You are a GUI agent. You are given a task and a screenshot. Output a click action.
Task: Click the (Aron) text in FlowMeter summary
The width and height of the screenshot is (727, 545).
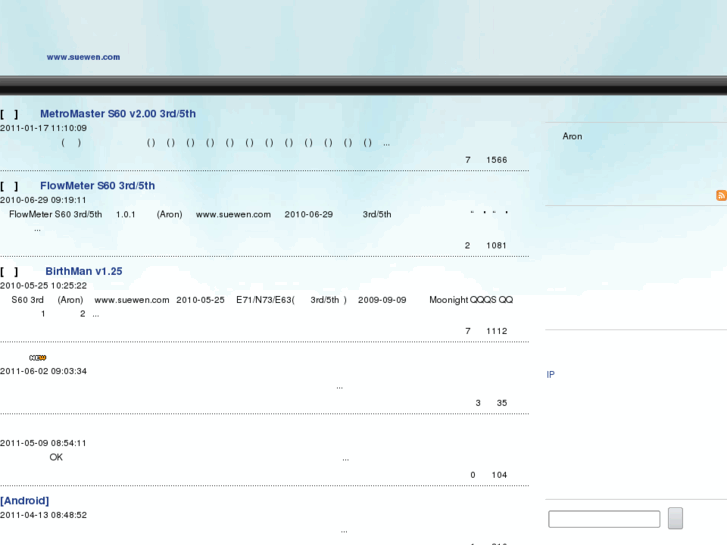169,214
